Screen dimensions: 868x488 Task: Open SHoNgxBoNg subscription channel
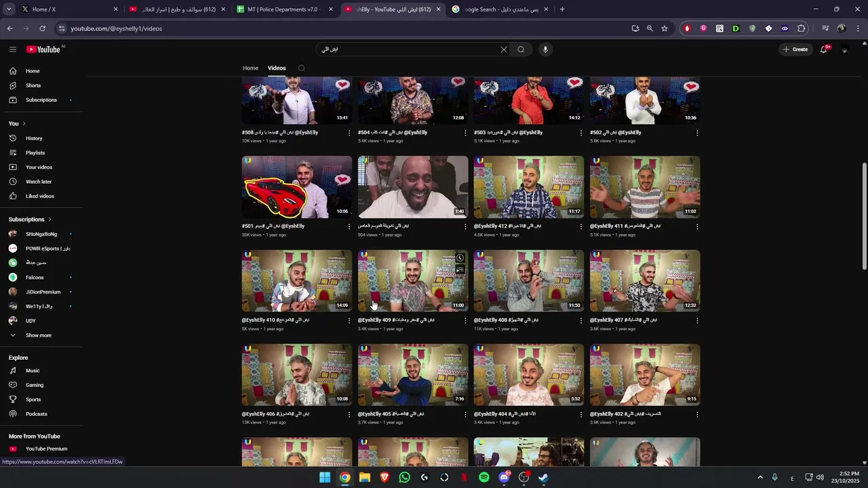(x=41, y=234)
